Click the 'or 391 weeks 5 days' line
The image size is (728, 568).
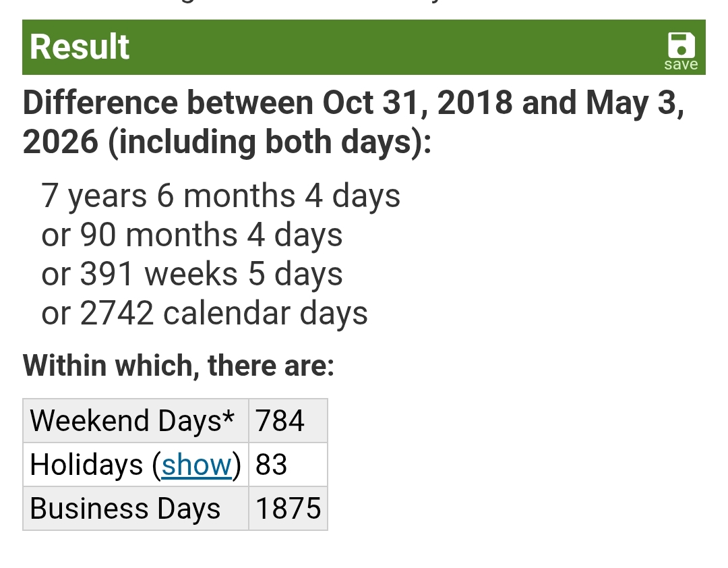191,274
